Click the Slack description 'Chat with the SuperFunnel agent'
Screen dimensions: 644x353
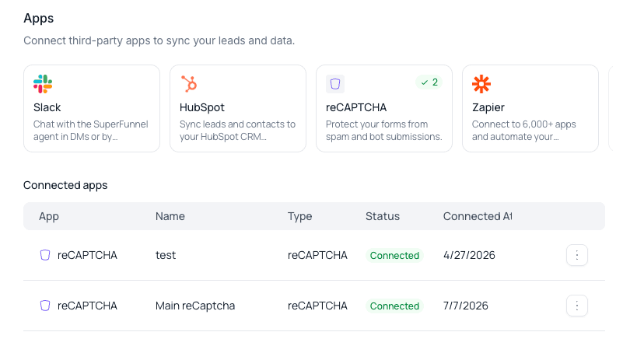[91, 131]
